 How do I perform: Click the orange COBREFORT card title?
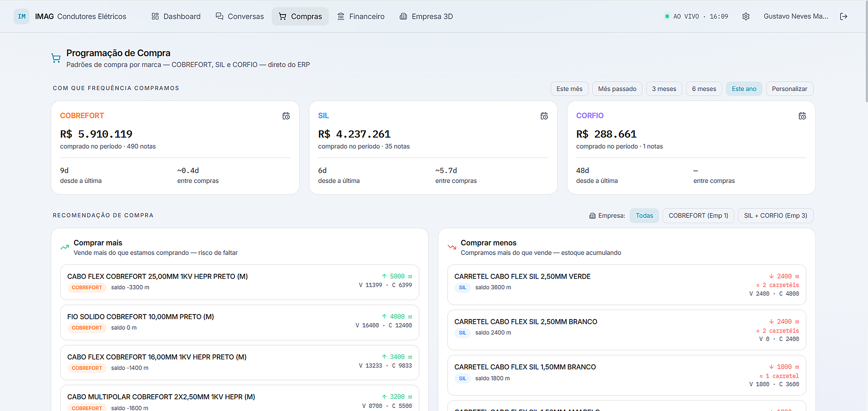(82, 116)
